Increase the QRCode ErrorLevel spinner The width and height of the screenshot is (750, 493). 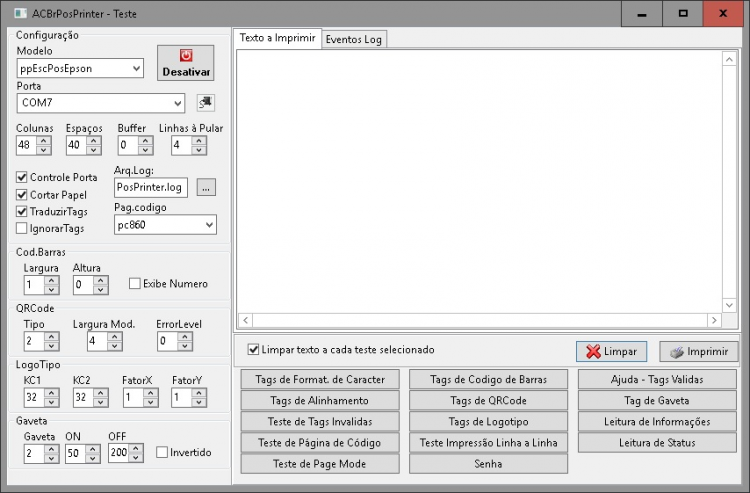coord(185,337)
